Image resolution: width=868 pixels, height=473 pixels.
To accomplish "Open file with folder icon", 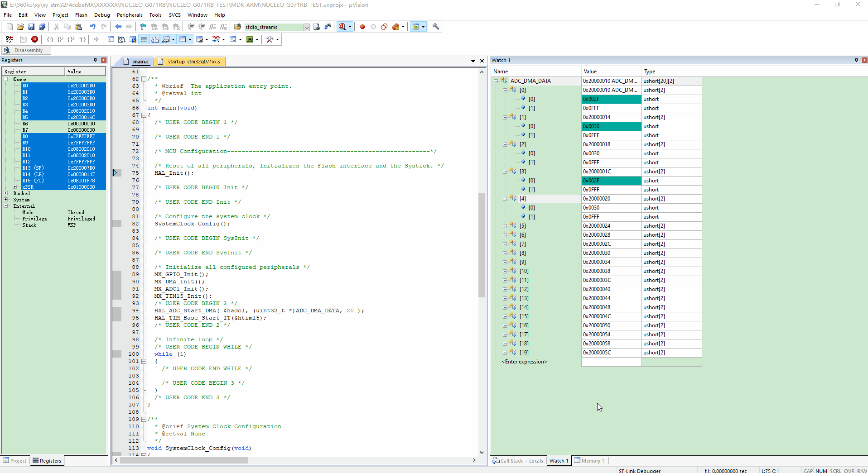I will pos(20,27).
